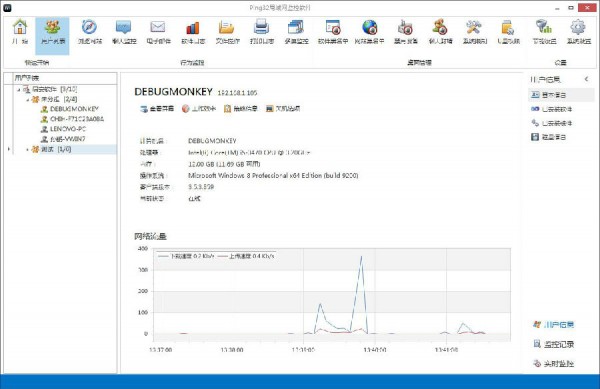Open the website blacklist globe icon
Screen dimensions: 600x389
pos(369,32)
